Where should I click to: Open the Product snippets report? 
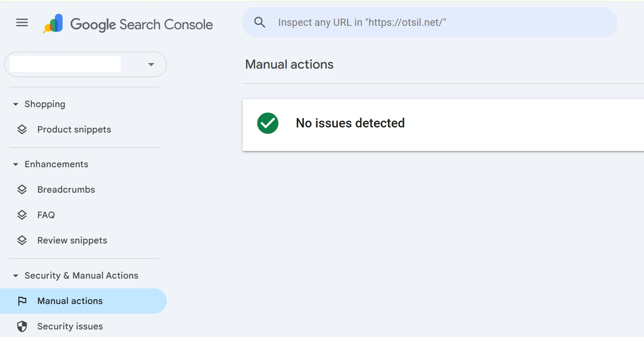coord(74,130)
